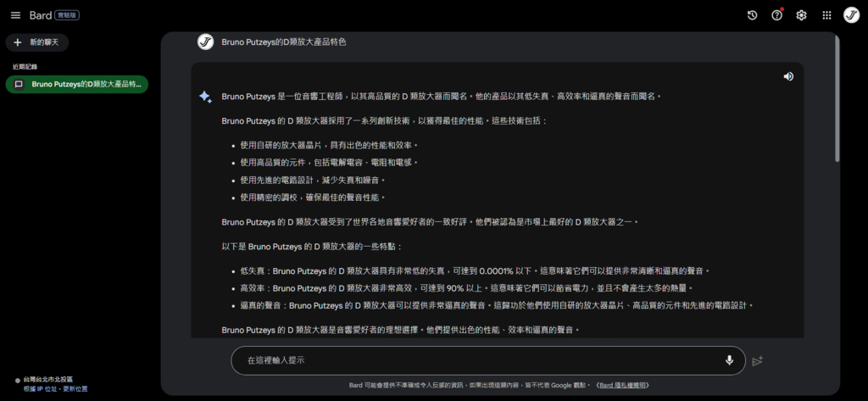Click the Bard sparkle response icon
Screen dimensions: 868x401
[x=205, y=97]
